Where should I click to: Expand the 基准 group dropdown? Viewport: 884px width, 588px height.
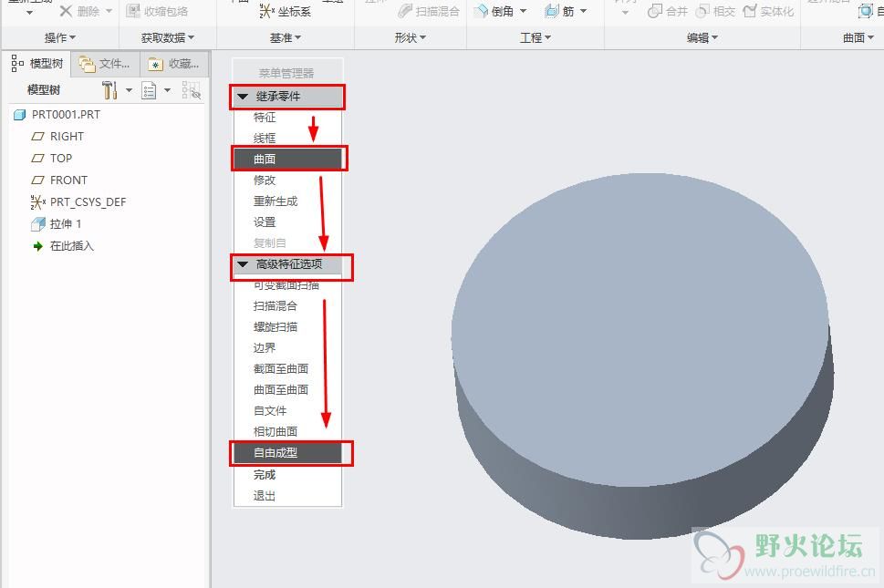point(286,37)
